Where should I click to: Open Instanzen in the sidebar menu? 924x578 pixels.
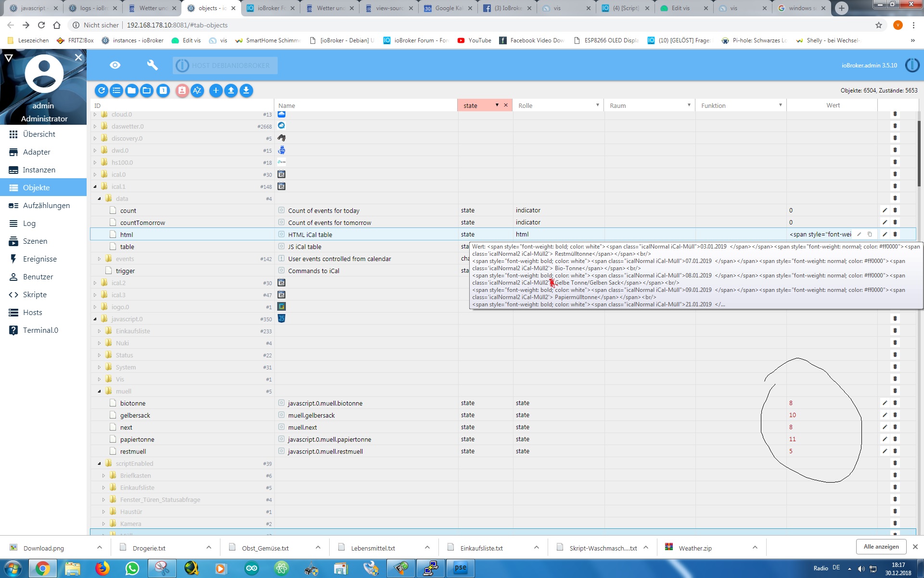pos(39,170)
